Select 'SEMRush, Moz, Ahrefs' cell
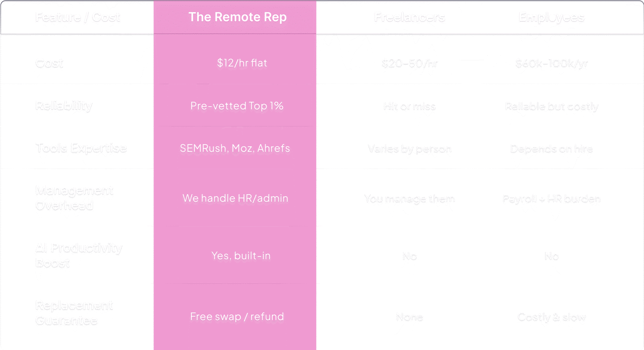Screen dimensions: 644x350 235,148
